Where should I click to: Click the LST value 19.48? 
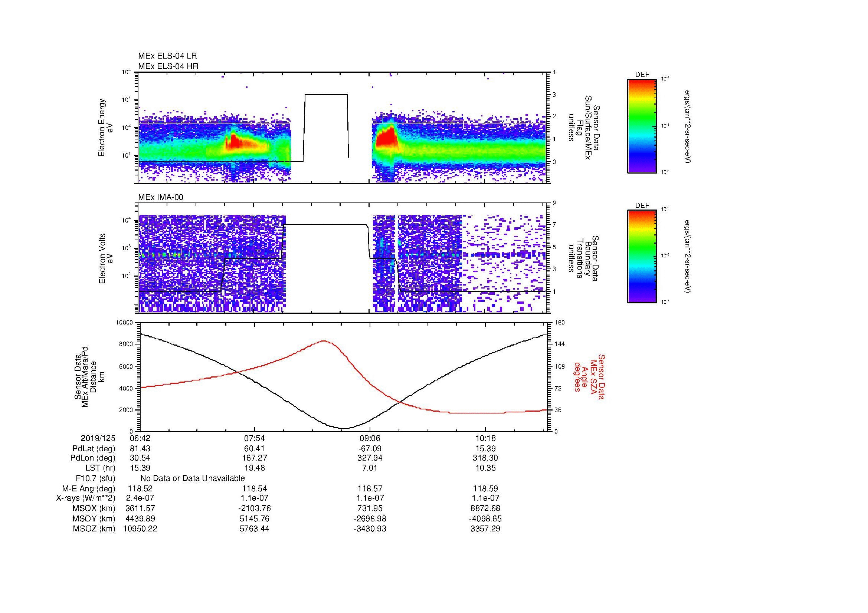click(x=255, y=468)
